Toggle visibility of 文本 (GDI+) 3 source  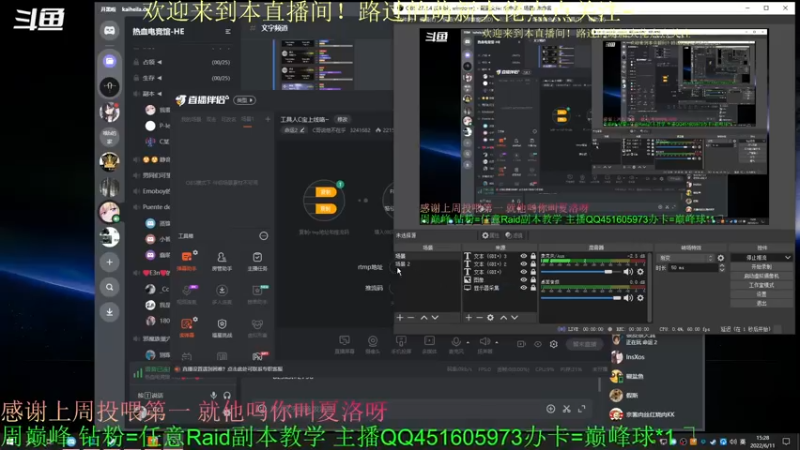[x=523, y=256]
